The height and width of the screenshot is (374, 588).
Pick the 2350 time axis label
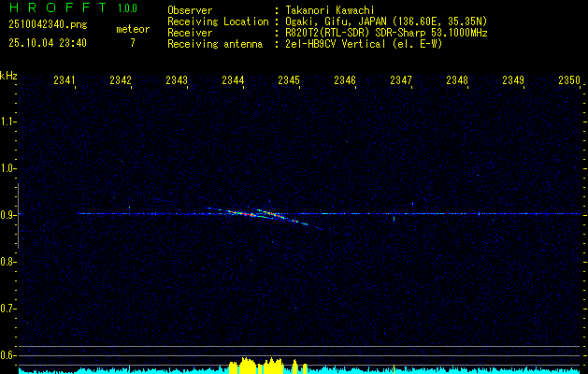pyautogui.click(x=568, y=81)
